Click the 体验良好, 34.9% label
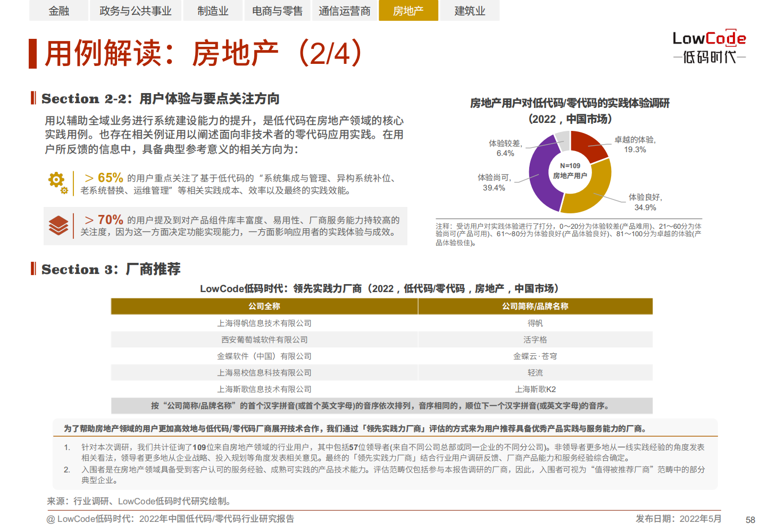The width and height of the screenshot is (768, 532). [645, 202]
